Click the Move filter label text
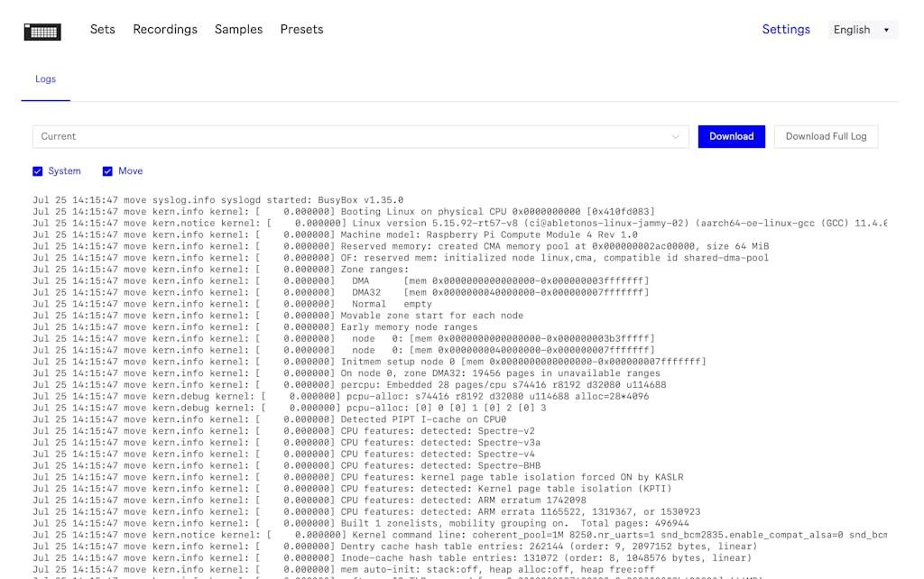The image size is (924, 579). 130,171
